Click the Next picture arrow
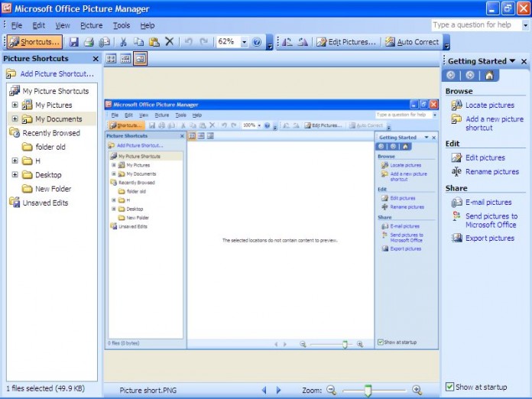The image size is (532, 399). [278, 390]
